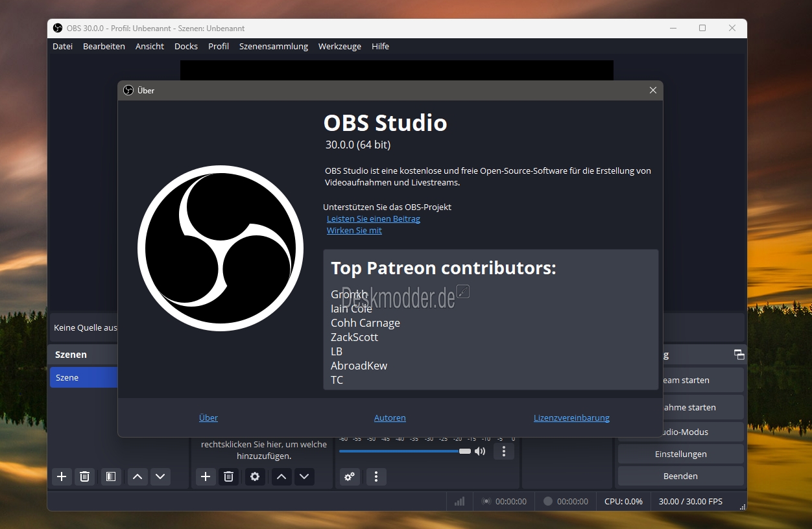Click Beenden to quit OBS
The width and height of the screenshot is (812, 529).
click(x=681, y=476)
